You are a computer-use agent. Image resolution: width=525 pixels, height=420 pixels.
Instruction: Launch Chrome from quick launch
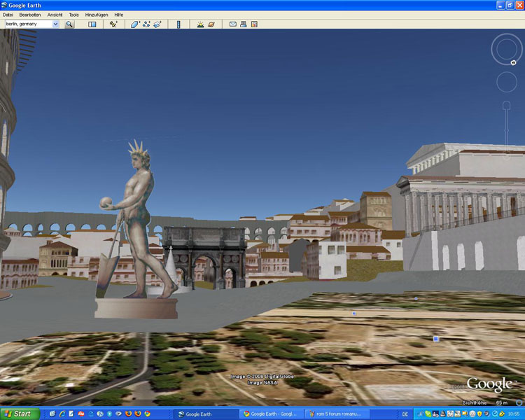tap(147, 414)
